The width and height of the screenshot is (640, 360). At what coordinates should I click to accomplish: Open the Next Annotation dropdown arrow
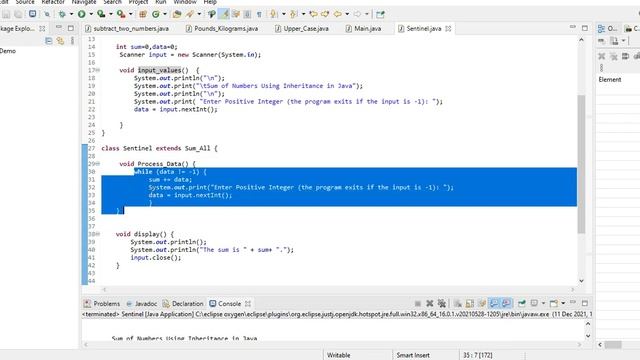[x=283, y=14]
